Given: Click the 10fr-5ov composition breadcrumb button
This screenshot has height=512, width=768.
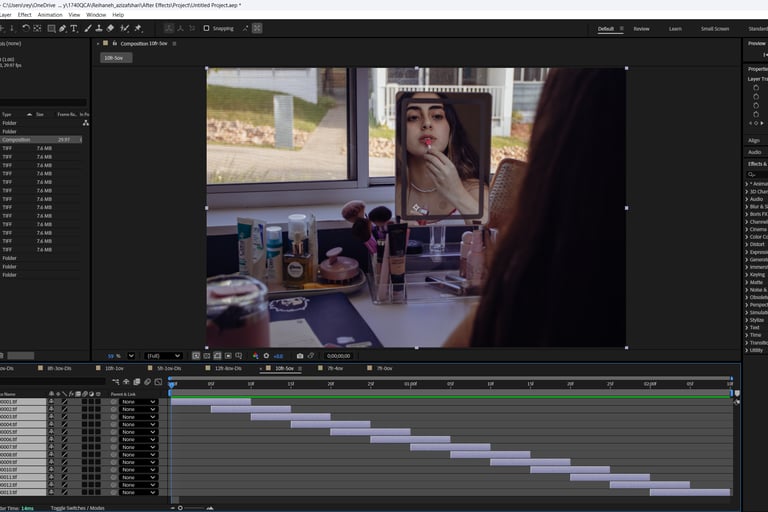Looking at the screenshot, I should (x=116, y=58).
